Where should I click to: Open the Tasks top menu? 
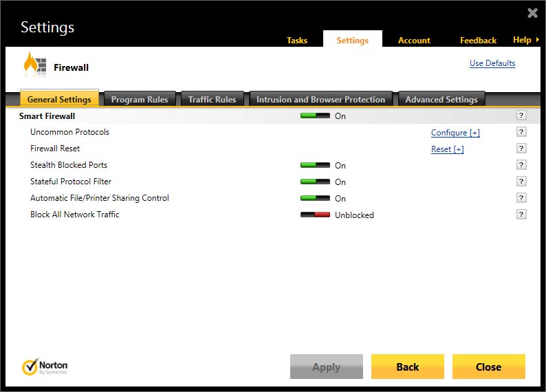tap(297, 41)
